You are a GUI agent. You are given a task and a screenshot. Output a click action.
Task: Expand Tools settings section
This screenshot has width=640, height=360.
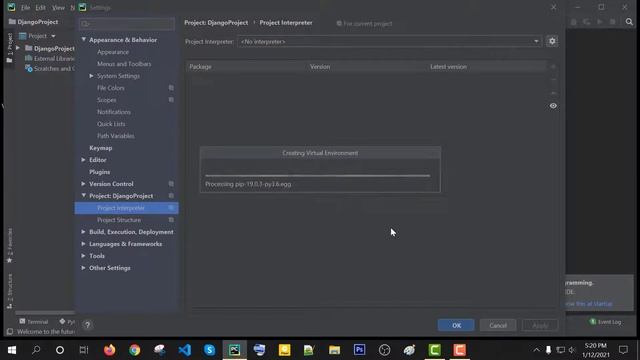tap(84, 256)
